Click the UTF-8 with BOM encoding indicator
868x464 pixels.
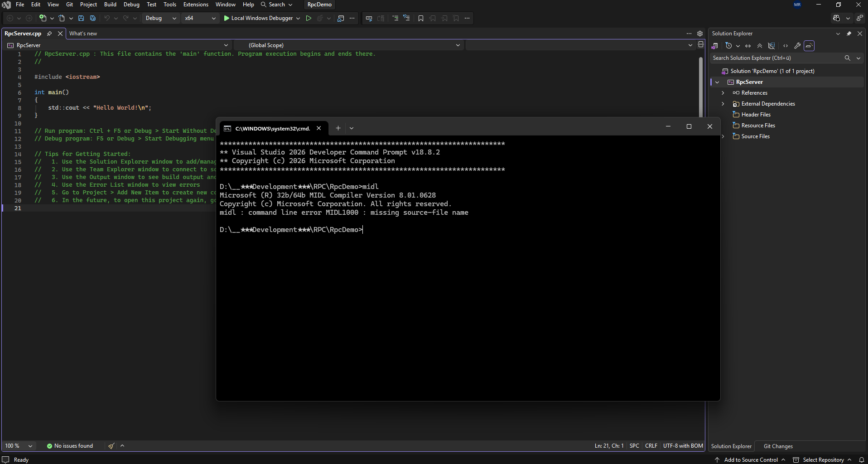click(683, 446)
